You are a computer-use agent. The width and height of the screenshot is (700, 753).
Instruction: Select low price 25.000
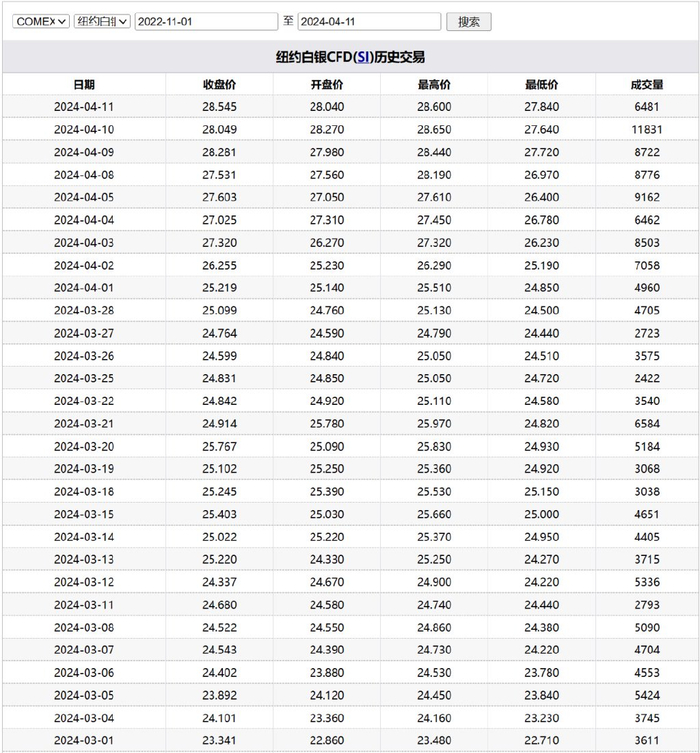[542, 514]
